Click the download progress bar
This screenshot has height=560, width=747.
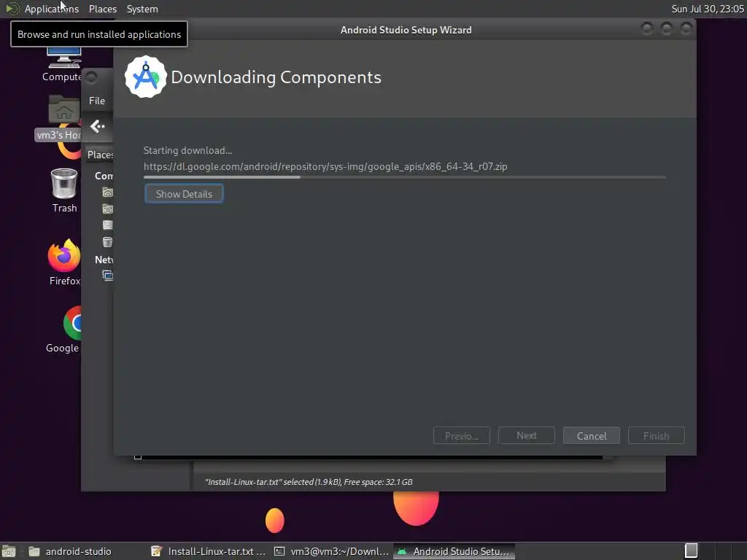[404, 177]
